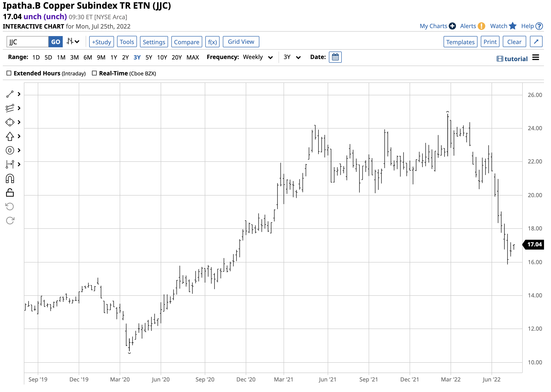The height and width of the screenshot is (392, 551).
Task: Click the +Study button
Action: point(102,42)
